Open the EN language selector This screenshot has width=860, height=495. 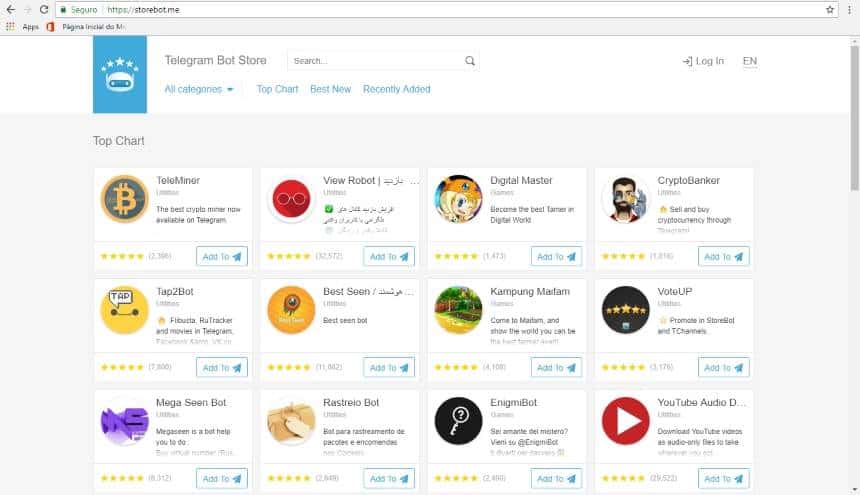pyautogui.click(x=750, y=61)
